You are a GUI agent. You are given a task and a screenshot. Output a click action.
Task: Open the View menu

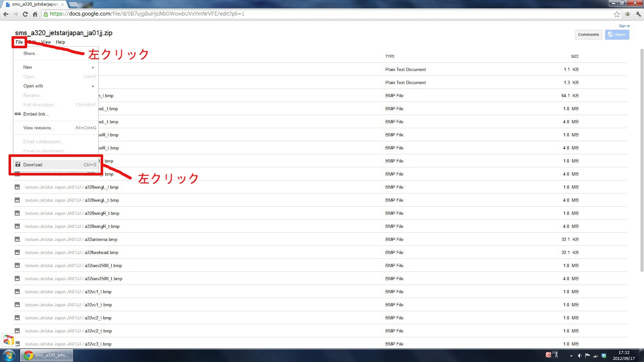[46, 42]
